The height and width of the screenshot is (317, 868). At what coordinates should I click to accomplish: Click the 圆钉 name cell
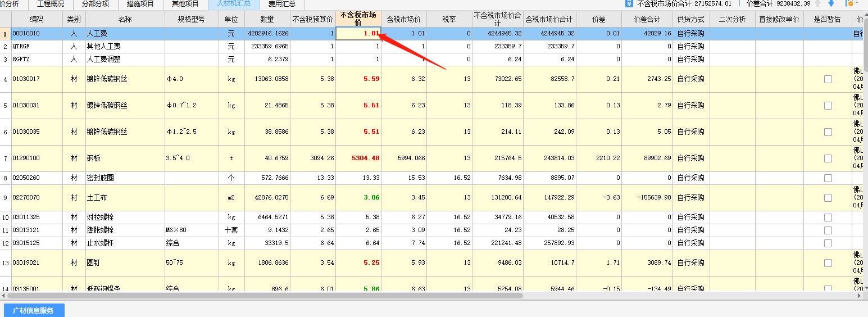coord(125,263)
